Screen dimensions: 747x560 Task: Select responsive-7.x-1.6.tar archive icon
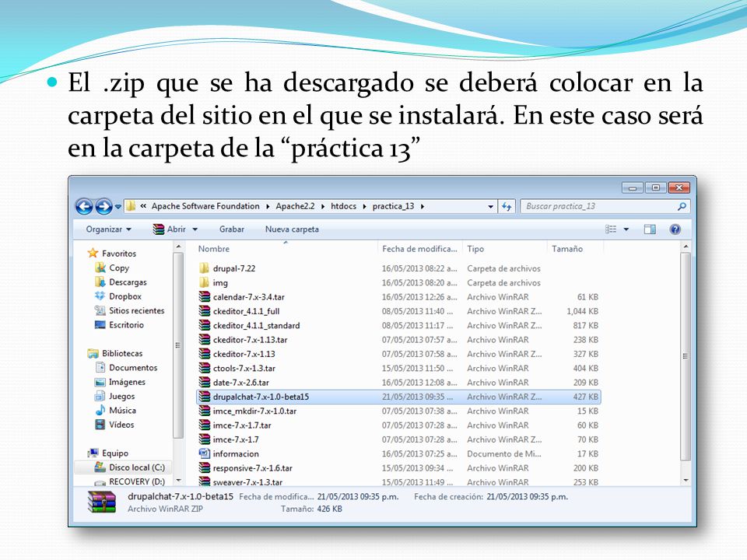coord(204,468)
